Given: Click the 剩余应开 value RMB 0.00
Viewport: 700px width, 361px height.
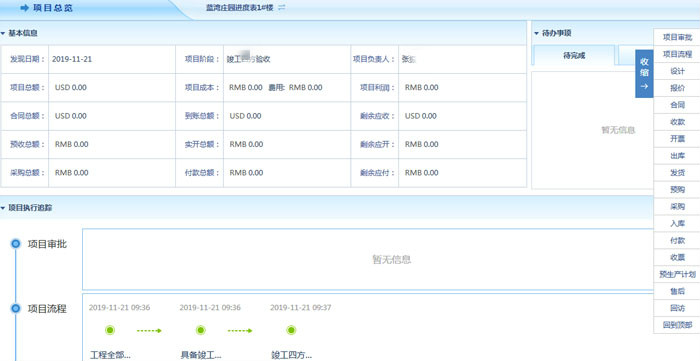Looking at the screenshot, I should 421,144.
